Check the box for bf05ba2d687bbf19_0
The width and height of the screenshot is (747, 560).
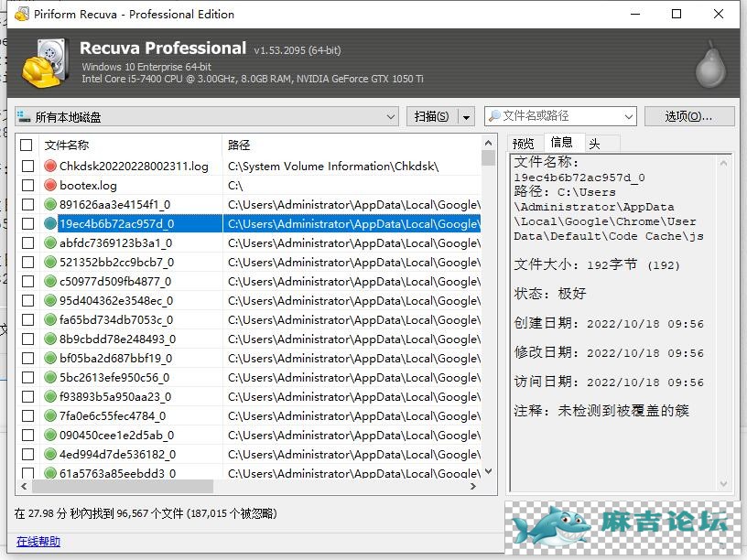pyautogui.click(x=28, y=358)
